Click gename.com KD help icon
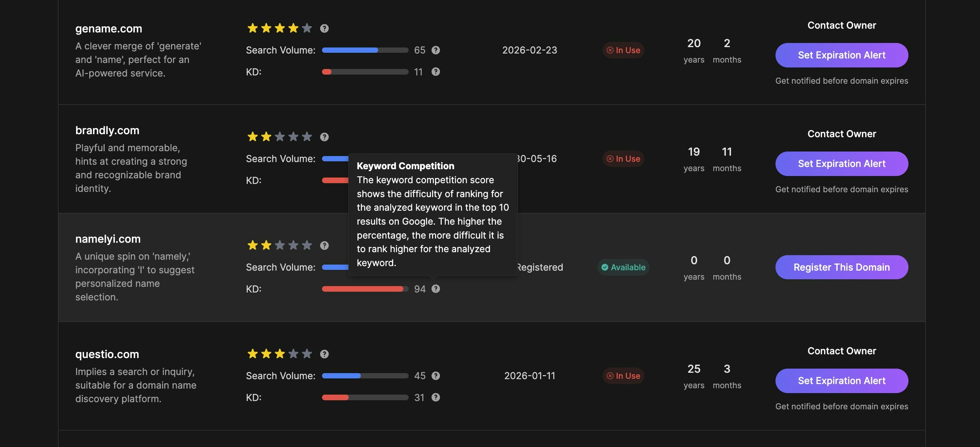 coord(436,72)
